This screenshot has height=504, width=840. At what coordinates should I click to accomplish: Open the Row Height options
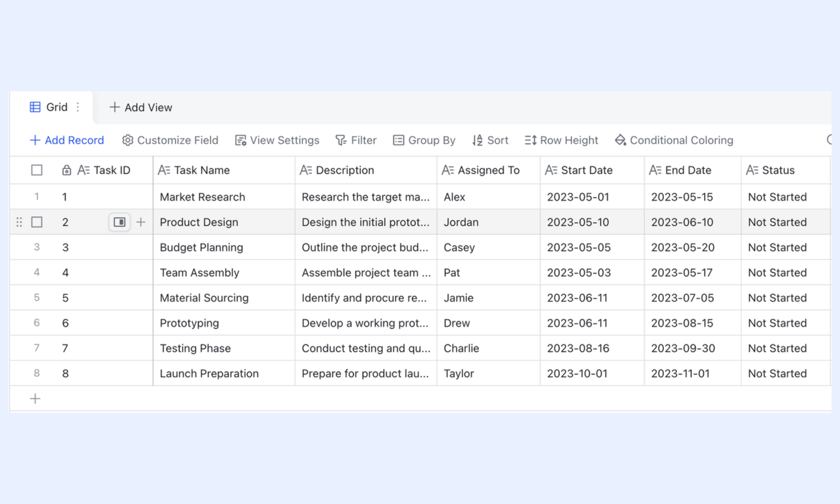[562, 140]
